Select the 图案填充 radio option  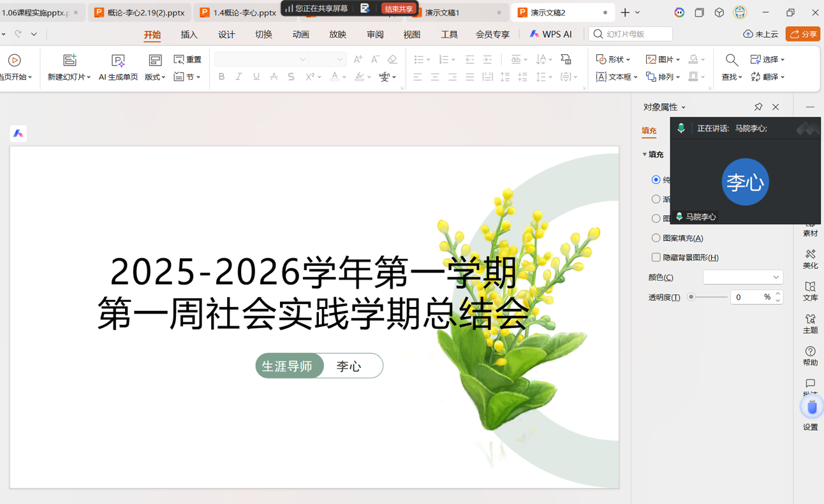click(x=656, y=238)
